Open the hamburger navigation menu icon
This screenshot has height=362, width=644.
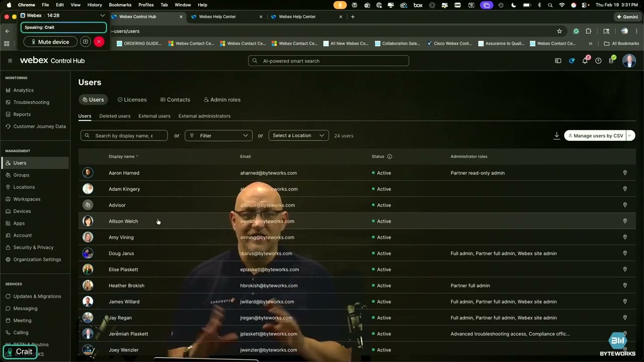[x=10, y=61]
